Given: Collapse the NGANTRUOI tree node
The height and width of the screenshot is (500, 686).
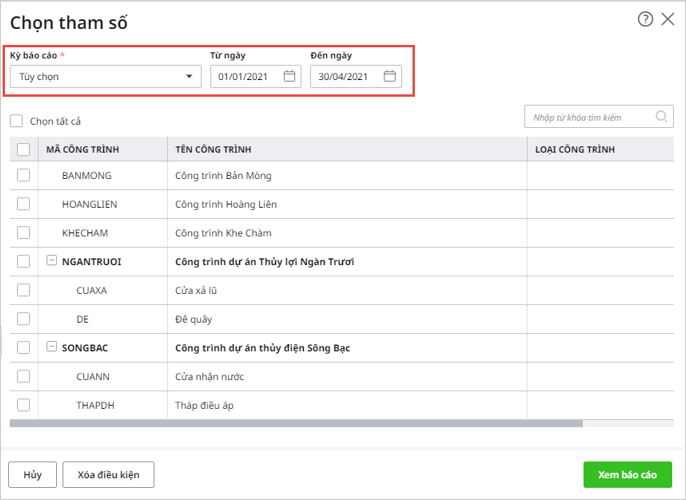Looking at the screenshot, I should pyautogui.click(x=51, y=261).
